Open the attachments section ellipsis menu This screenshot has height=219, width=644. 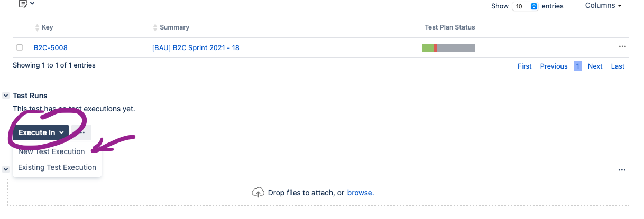(622, 170)
